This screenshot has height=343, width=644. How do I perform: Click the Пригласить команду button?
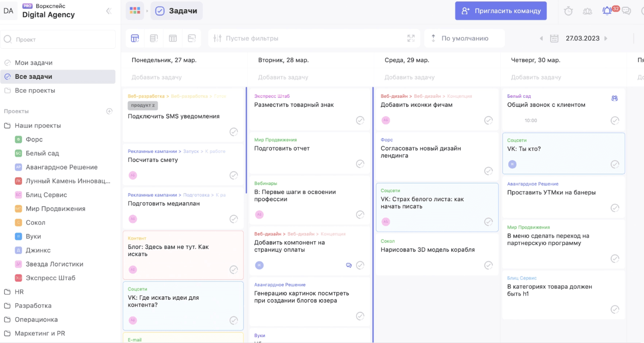[501, 11]
